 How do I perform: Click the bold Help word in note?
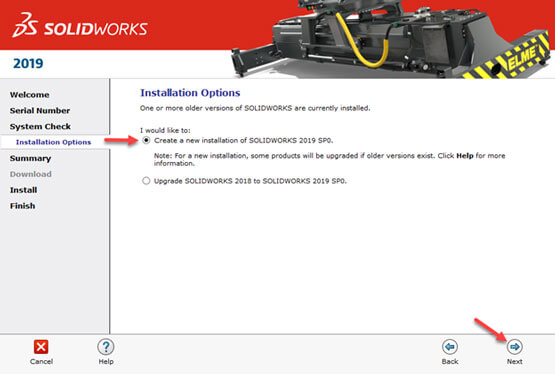click(x=465, y=156)
